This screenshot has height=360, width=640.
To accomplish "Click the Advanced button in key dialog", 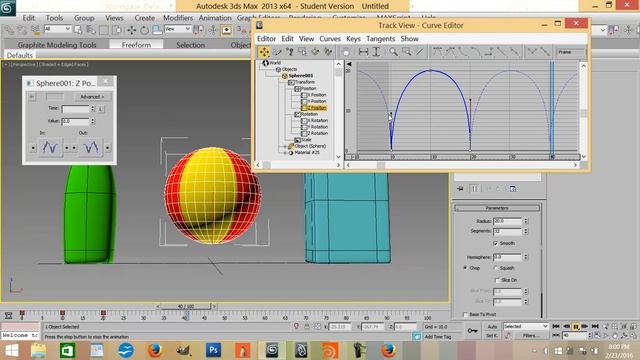I will 92,97.
